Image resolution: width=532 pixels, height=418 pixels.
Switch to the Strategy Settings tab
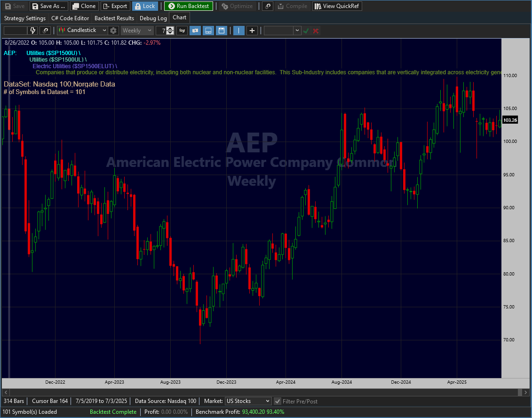click(x=25, y=18)
